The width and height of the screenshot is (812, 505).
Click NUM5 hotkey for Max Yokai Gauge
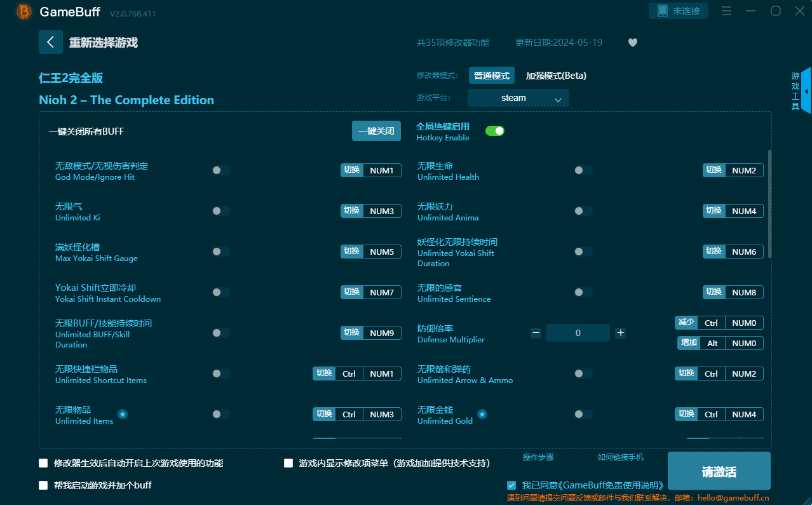coord(382,252)
